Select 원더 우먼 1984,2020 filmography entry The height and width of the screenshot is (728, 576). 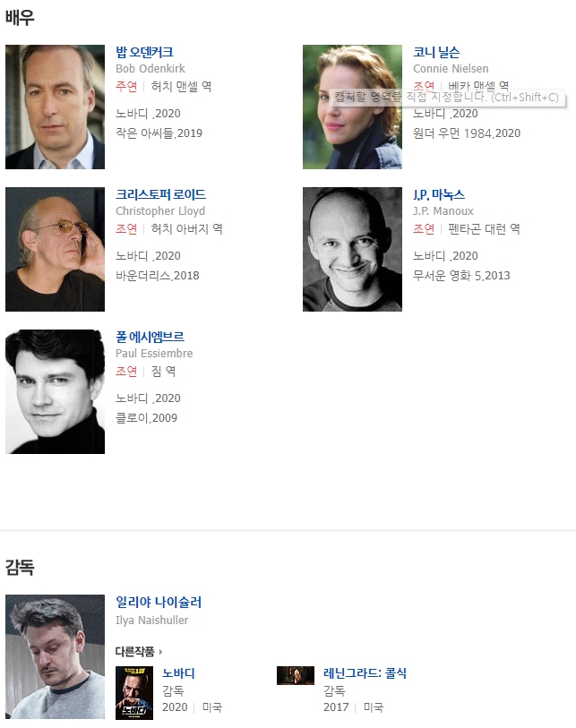pos(467,133)
